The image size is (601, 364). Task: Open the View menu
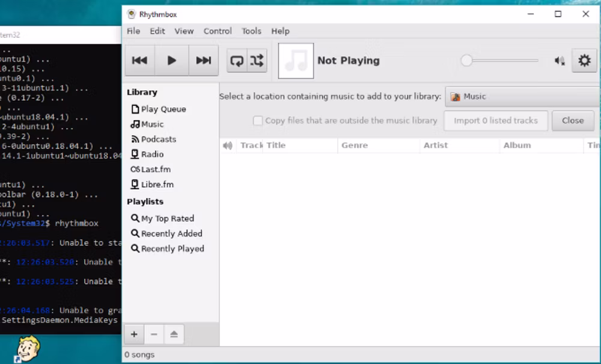click(184, 31)
